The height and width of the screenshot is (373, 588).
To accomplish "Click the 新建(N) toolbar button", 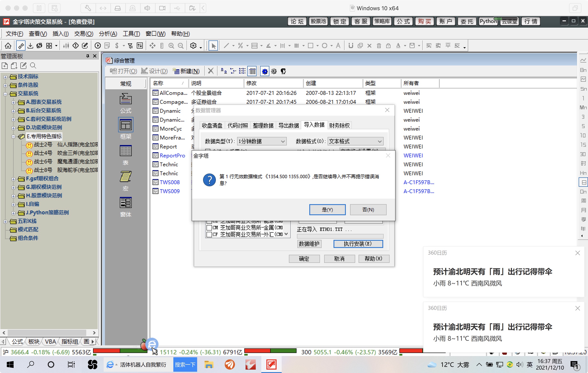I will pyautogui.click(x=186, y=71).
